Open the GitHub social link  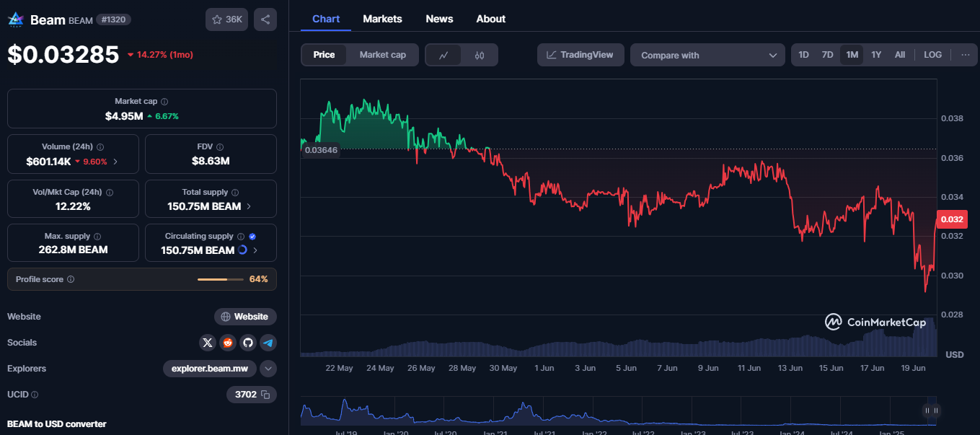248,343
